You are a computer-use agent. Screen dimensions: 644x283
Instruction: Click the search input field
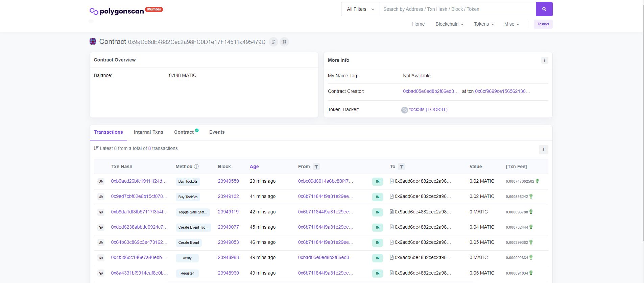(458, 9)
